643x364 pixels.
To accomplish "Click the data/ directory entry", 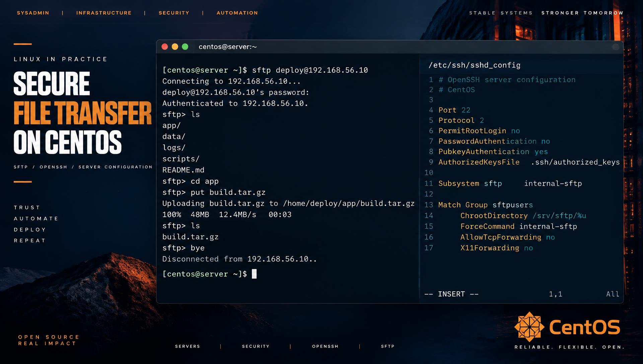I will pos(174,136).
